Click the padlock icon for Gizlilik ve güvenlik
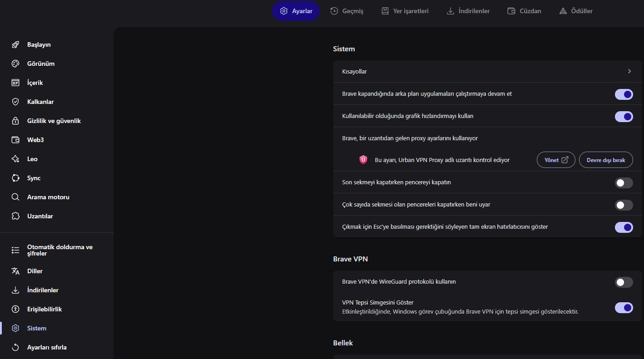 click(x=15, y=121)
